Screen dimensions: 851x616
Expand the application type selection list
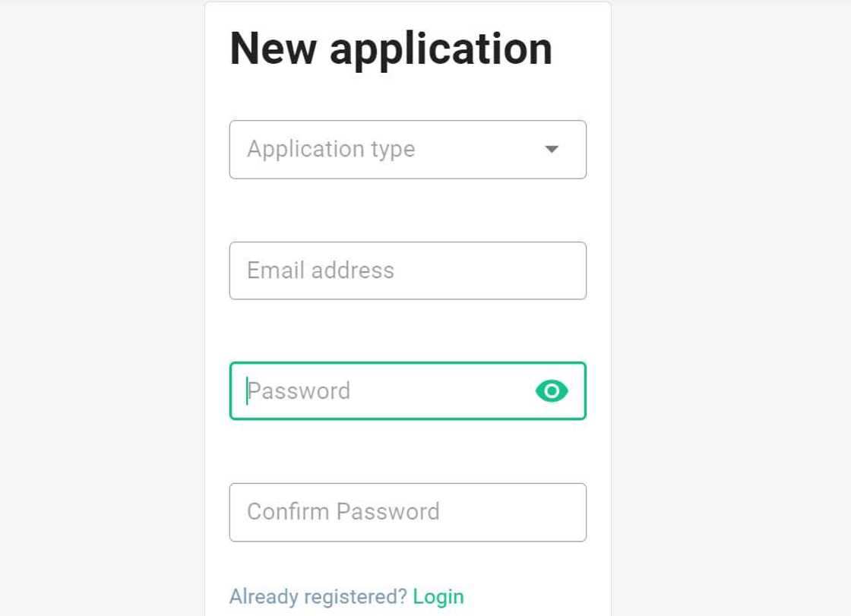click(407, 150)
